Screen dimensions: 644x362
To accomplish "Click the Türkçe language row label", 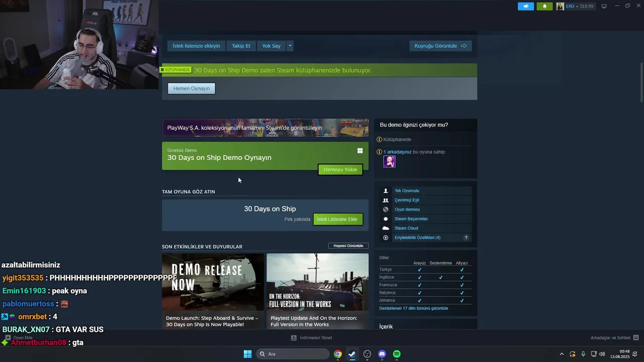I will click(385, 269).
